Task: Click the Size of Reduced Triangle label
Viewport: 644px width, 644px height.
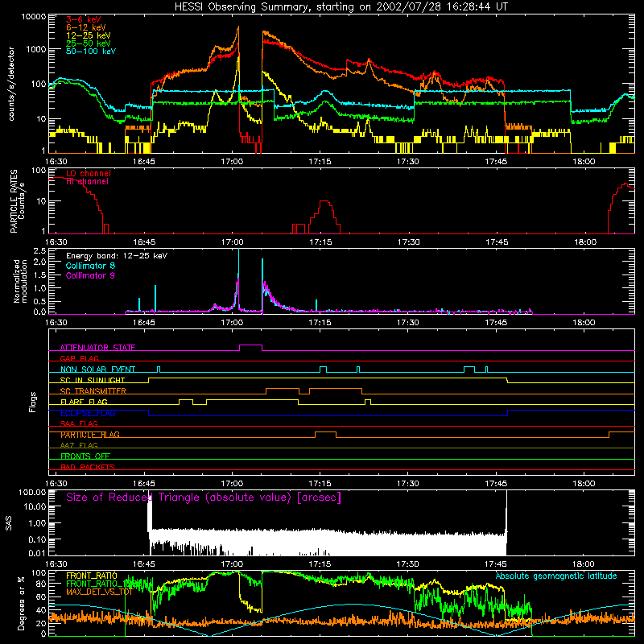Action: 204,497
